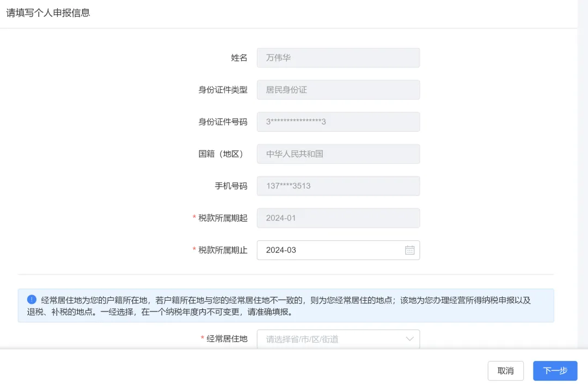Click the 税款所属期起 label
Viewport: 588px width, 391px height.
click(223, 218)
